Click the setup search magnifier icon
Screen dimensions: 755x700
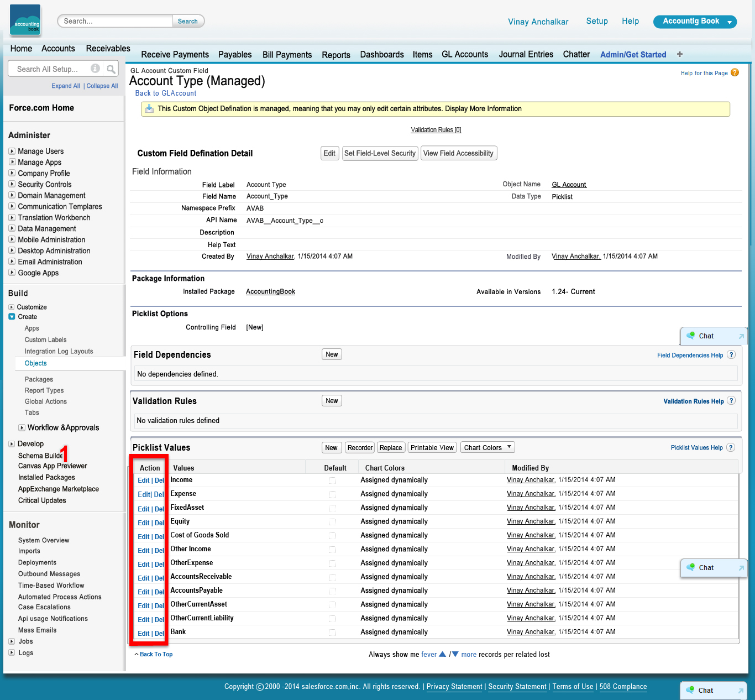click(111, 69)
